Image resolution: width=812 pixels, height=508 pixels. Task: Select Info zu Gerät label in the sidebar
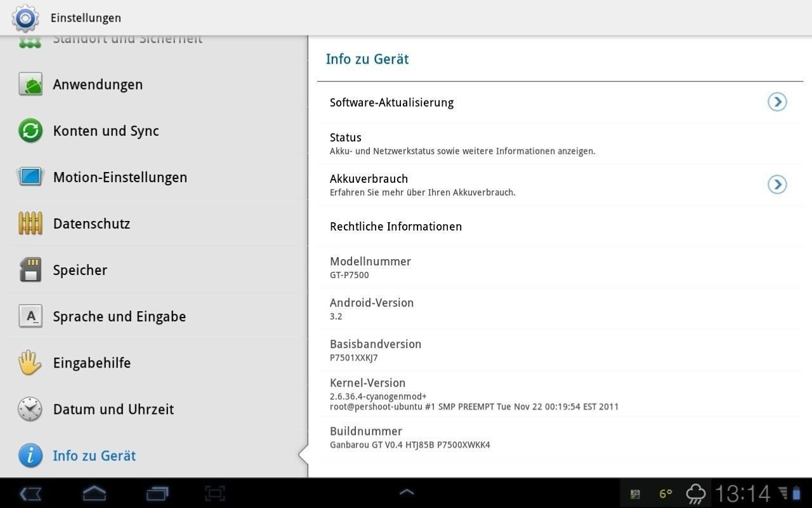point(95,455)
